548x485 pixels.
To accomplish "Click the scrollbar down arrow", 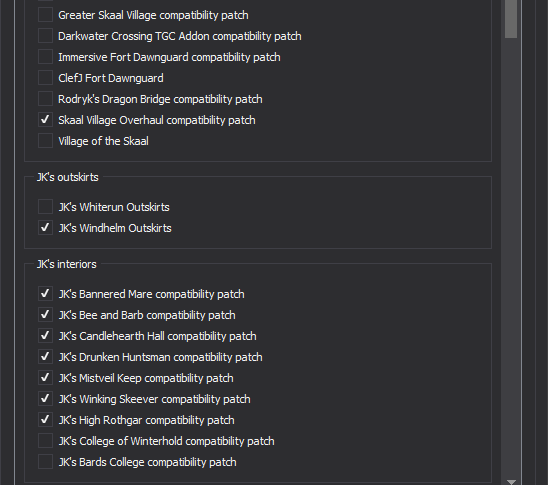I will pos(511,482).
